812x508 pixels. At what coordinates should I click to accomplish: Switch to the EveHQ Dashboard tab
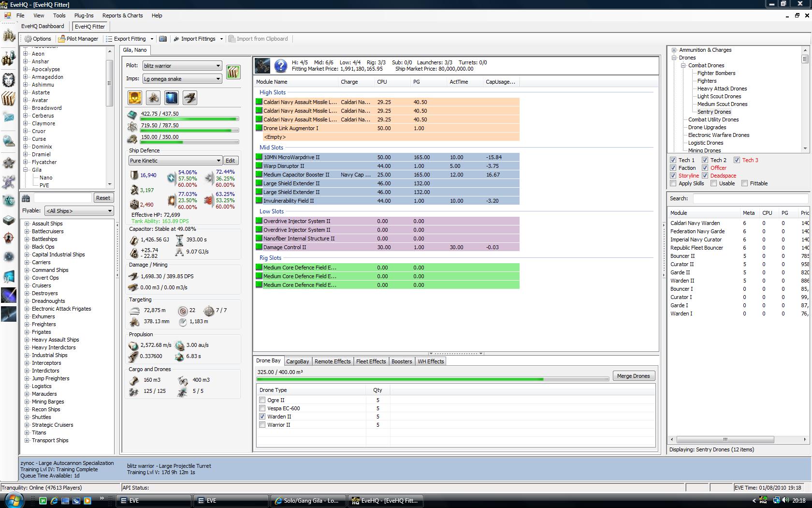(x=43, y=27)
